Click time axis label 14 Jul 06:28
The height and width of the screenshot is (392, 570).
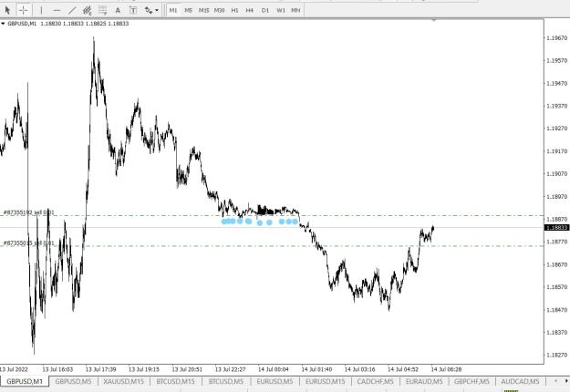click(446, 369)
